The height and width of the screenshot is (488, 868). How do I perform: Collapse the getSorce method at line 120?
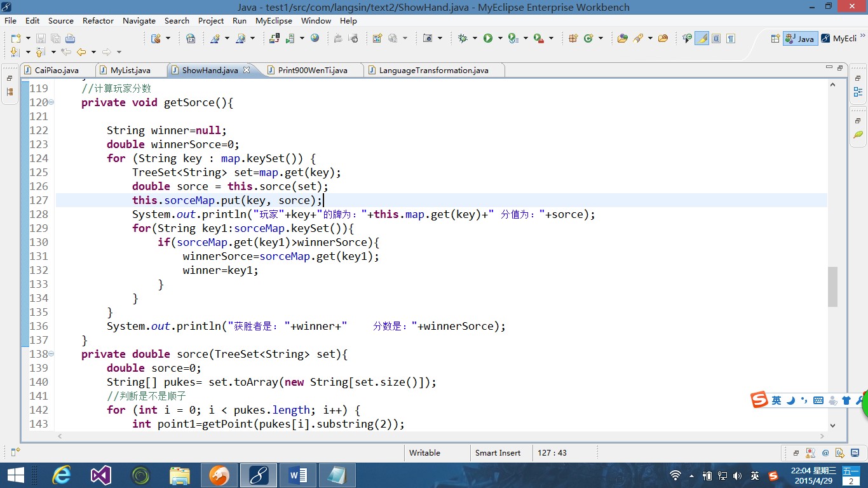(51, 102)
